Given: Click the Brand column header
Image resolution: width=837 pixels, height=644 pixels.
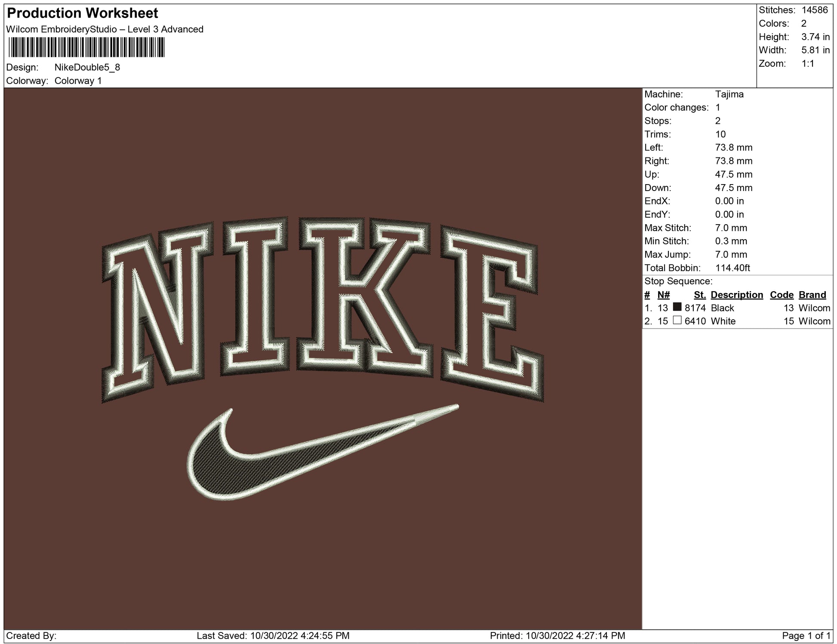Looking at the screenshot, I should click(812, 295).
